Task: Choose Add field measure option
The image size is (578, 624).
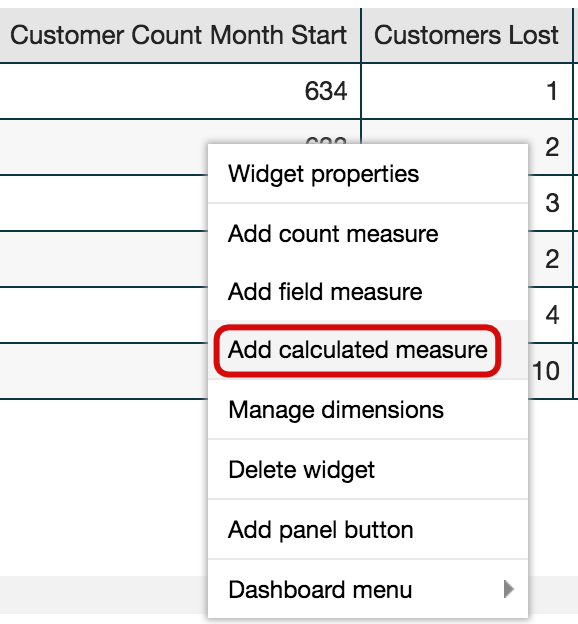Action: click(368, 291)
